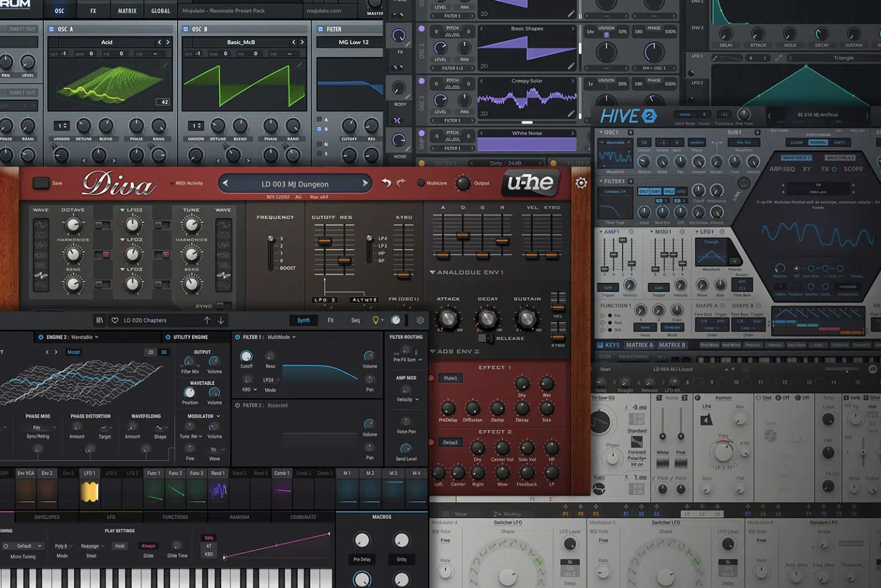Select previous wavetable for Serum OSC B
Image resolution: width=881 pixels, height=588 pixels.
click(293, 42)
